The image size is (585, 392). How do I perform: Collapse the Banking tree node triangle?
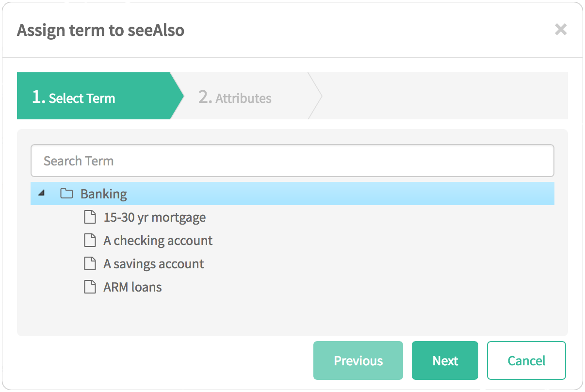pos(42,194)
